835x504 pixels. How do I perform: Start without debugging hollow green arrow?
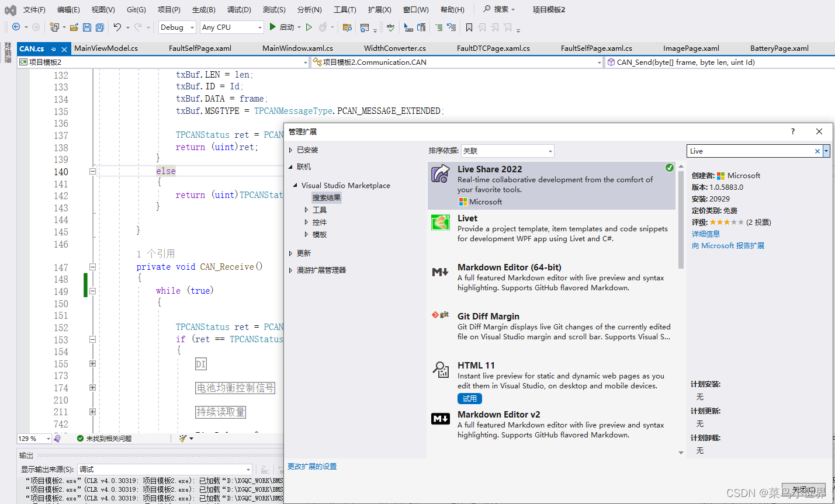pos(309,27)
